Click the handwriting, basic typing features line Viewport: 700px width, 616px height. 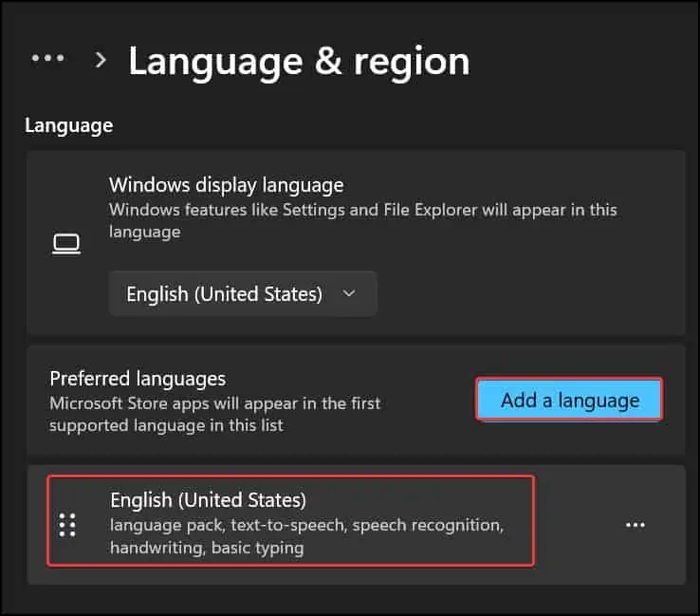point(207,548)
